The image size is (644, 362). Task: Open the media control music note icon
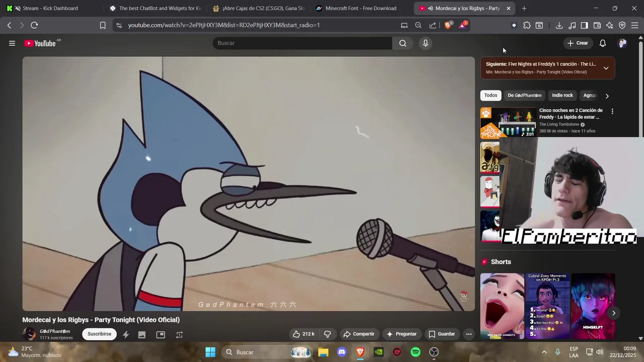point(572,25)
